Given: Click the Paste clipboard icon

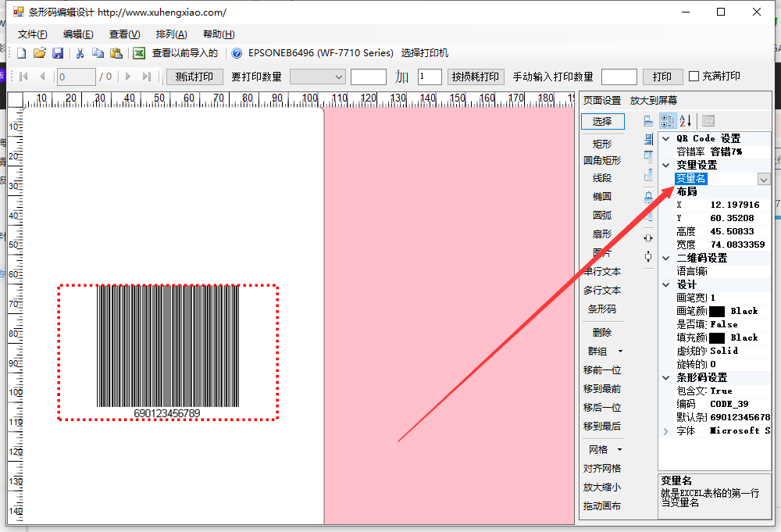Looking at the screenshot, I should click(x=116, y=53).
